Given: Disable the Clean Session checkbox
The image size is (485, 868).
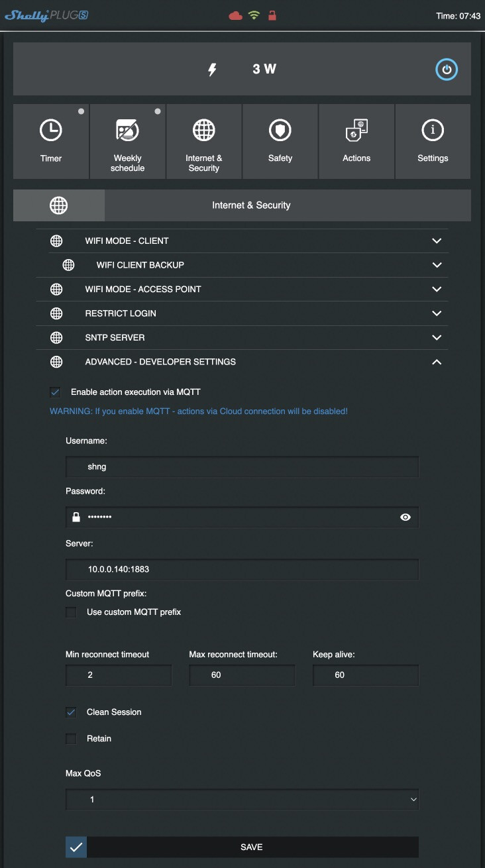Looking at the screenshot, I should click(x=72, y=712).
